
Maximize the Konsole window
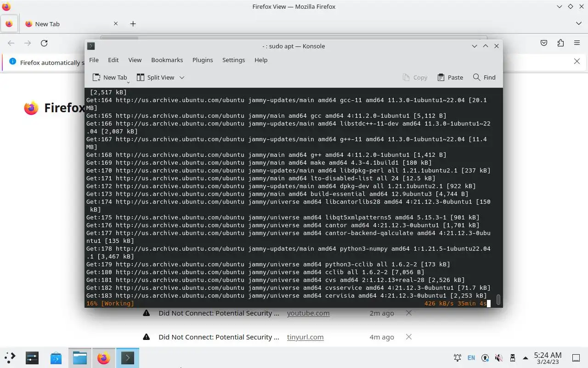point(486,46)
